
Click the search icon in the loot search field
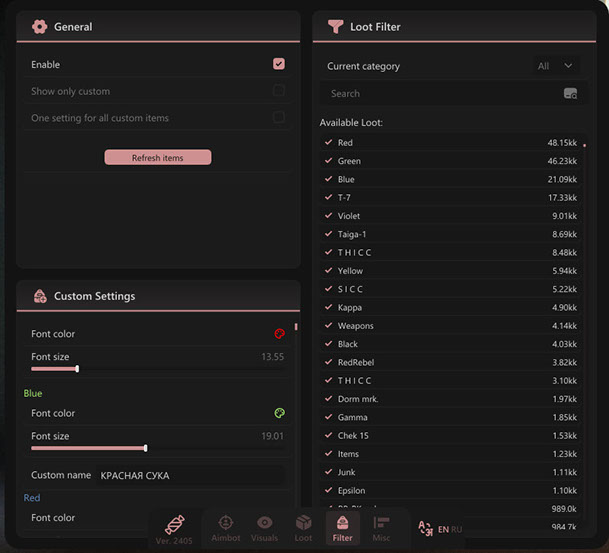[570, 93]
